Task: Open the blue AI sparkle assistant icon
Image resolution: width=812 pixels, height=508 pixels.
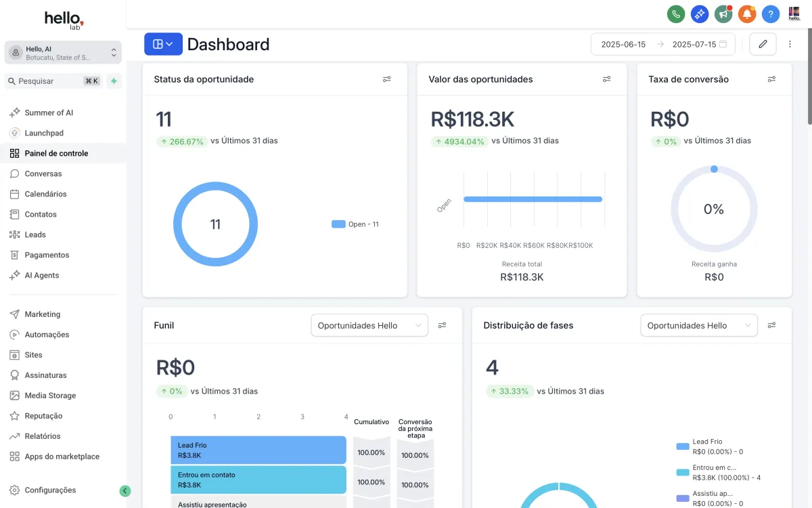Action: [700, 14]
